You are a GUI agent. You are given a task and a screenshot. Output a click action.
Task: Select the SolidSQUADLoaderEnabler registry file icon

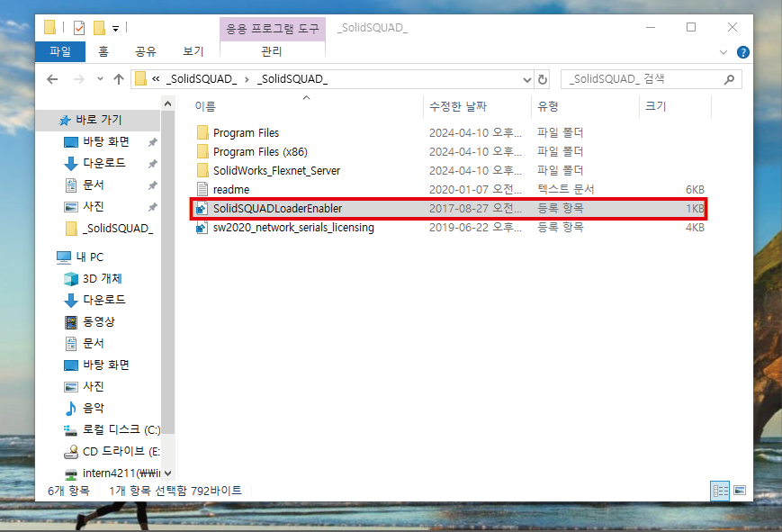(x=202, y=209)
